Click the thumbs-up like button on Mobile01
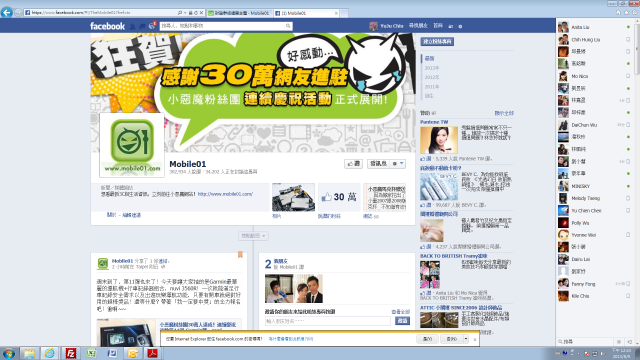Image resolution: width=640 pixels, height=360 pixels. tap(353, 164)
